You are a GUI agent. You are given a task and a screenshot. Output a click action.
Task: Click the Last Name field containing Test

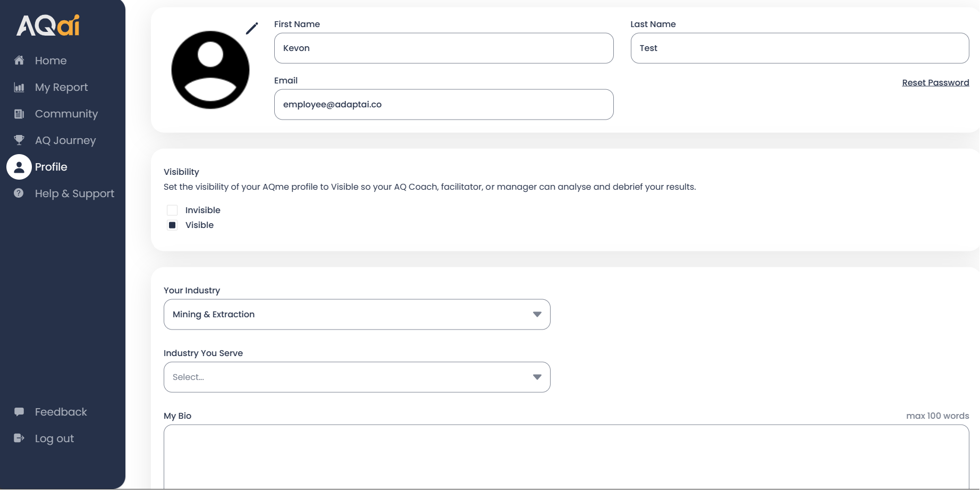[800, 48]
